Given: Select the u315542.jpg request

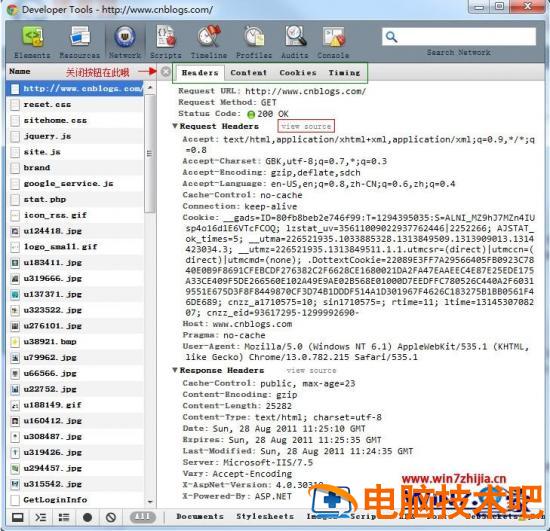Looking at the screenshot, I should tap(75, 484).
